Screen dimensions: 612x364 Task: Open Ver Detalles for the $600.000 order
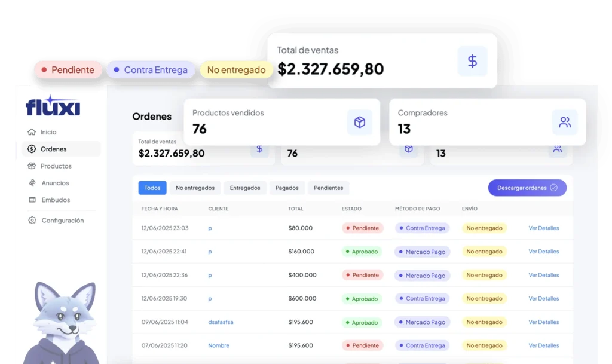tap(543, 298)
